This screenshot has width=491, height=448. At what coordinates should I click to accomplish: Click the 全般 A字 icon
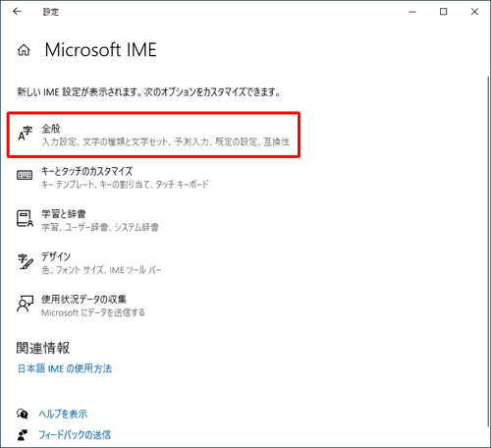click(x=25, y=134)
